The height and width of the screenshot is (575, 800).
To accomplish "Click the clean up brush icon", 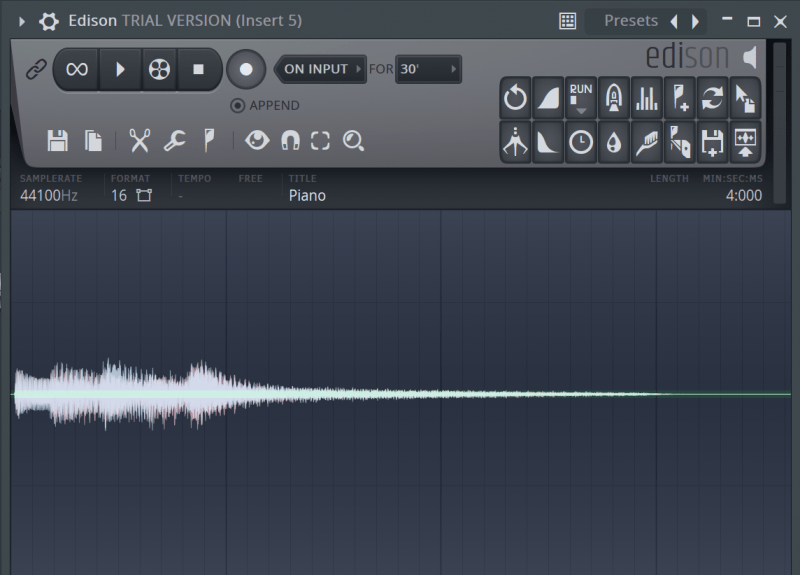I will tap(647, 143).
